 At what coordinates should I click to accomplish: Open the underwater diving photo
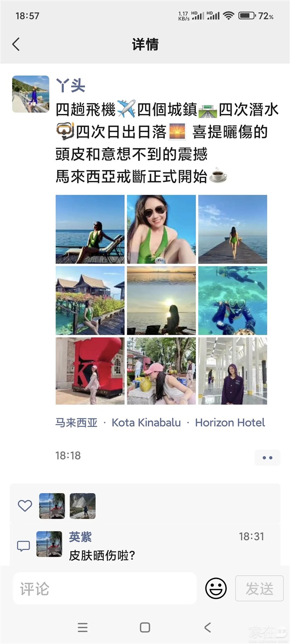232,301
